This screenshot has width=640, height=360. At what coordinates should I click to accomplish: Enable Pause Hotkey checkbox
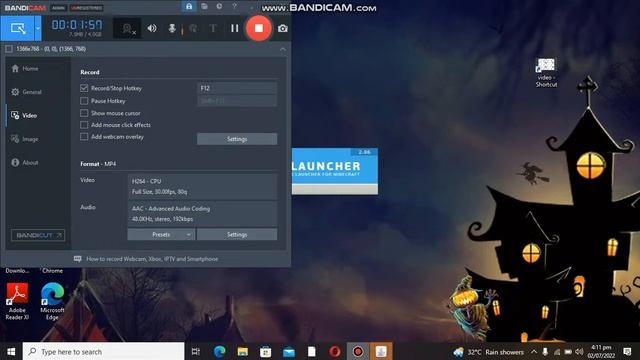click(x=84, y=101)
